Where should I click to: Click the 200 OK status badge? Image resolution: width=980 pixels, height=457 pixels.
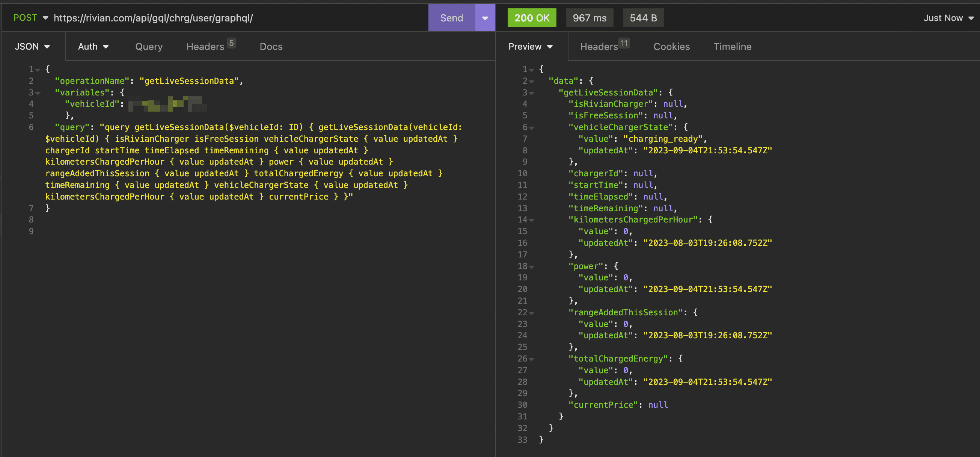click(x=531, y=18)
